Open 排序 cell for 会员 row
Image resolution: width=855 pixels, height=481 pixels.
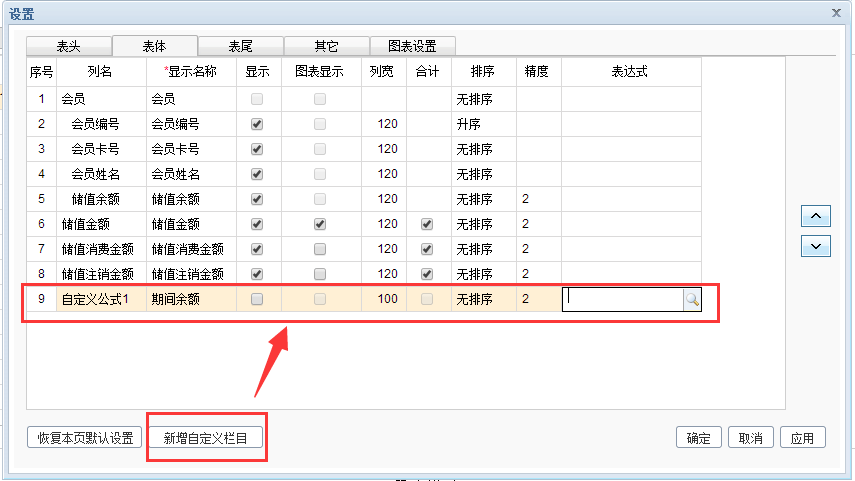coord(484,99)
